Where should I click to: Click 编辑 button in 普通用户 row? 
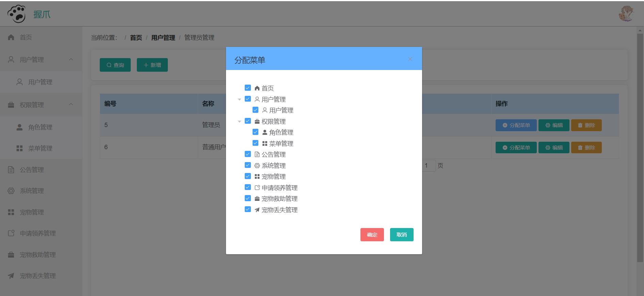click(x=554, y=147)
